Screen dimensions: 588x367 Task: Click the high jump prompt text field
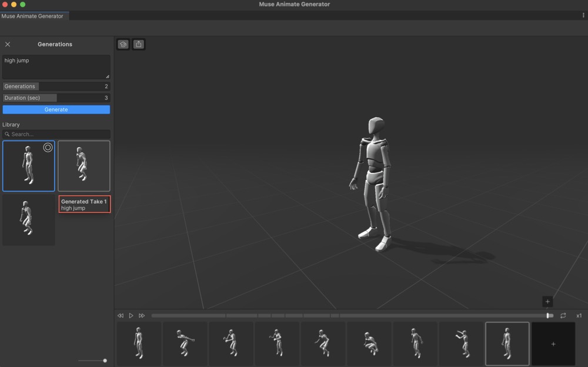coord(56,67)
